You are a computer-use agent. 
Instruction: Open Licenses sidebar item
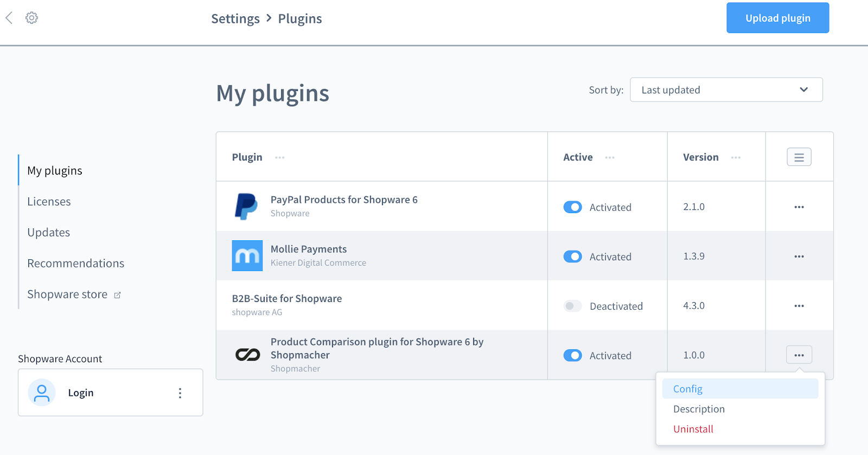(x=49, y=202)
